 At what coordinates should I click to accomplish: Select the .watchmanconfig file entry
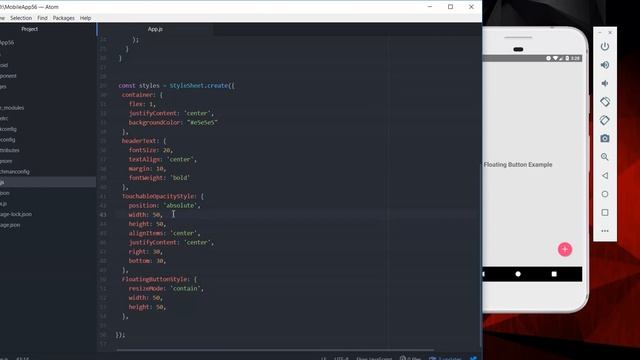click(x=15, y=171)
